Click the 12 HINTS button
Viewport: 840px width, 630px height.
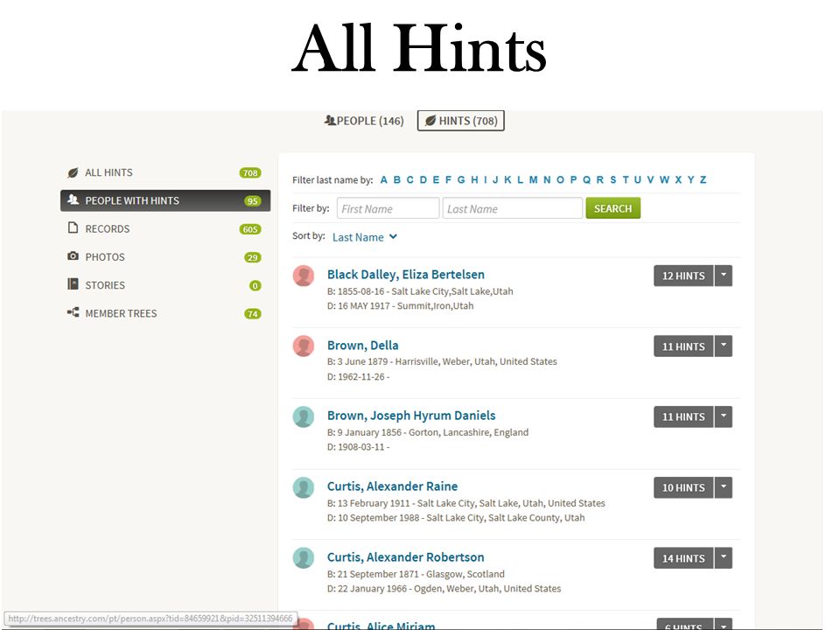coord(683,276)
